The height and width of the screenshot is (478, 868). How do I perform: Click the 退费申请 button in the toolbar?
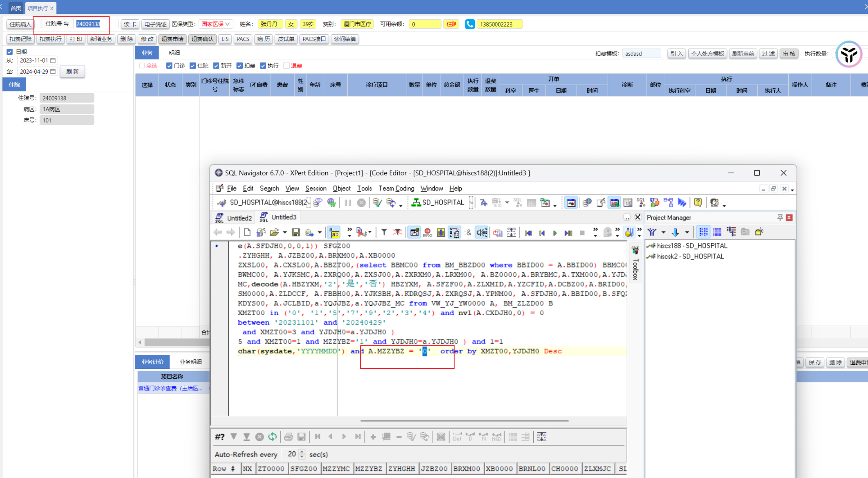pyautogui.click(x=172, y=39)
